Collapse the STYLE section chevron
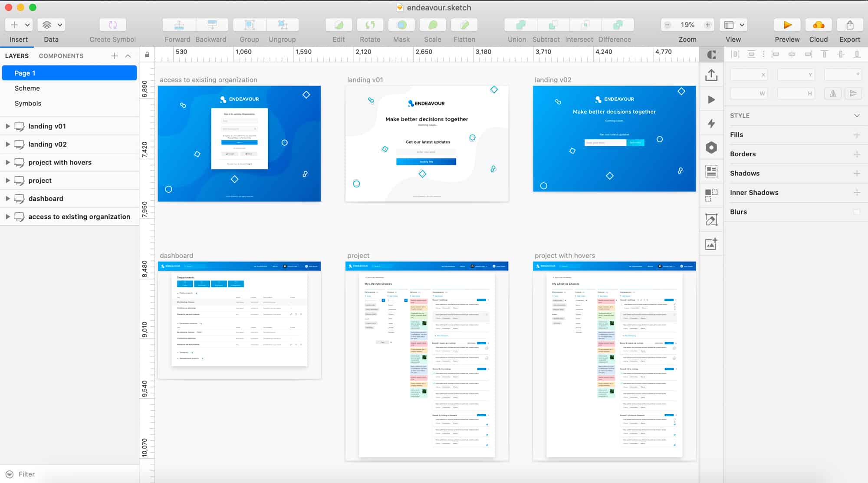This screenshot has height=483, width=868. click(857, 116)
